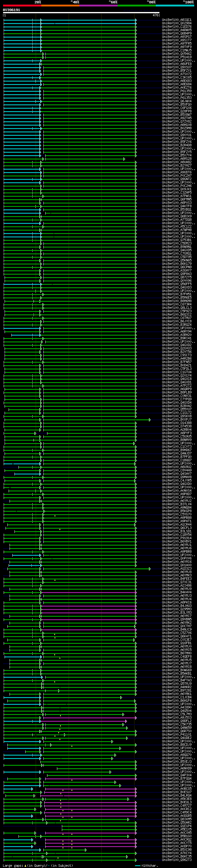
Task: Open hit UniRef100_A9P8D7
Action: [x=176, y=494]
